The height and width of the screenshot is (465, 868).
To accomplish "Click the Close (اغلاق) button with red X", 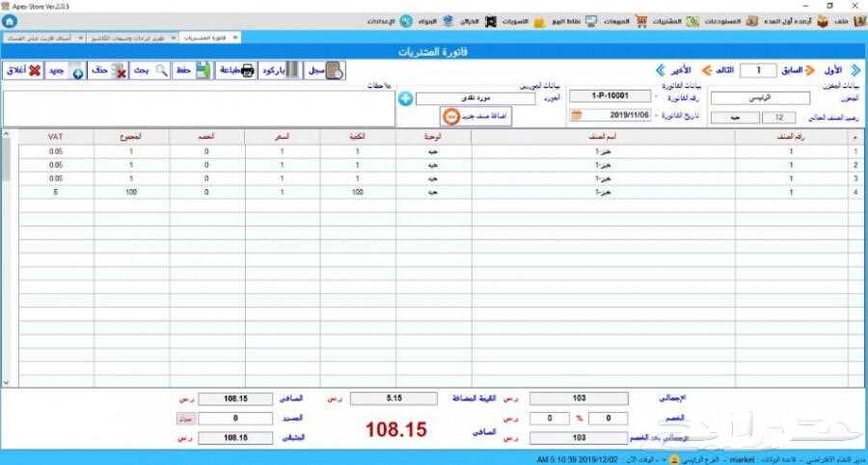I will pyautogui.click(x=22, y=70).
